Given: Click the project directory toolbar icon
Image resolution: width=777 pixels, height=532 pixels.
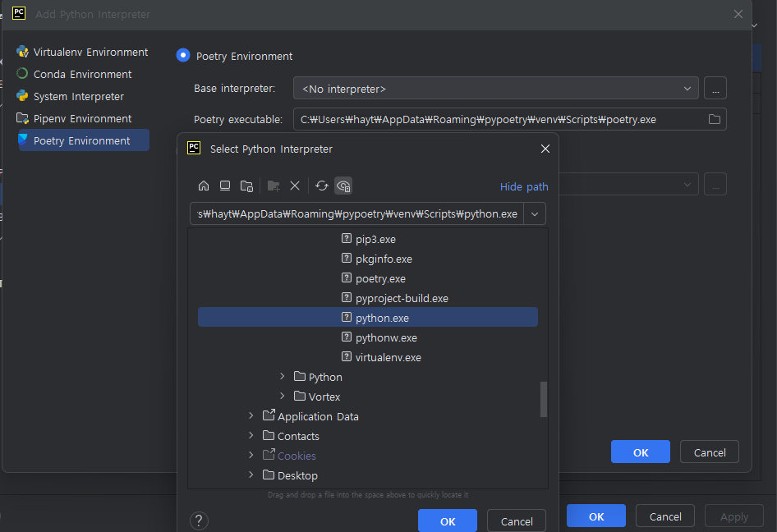Looking at the screenshot, I should (246, 186).
